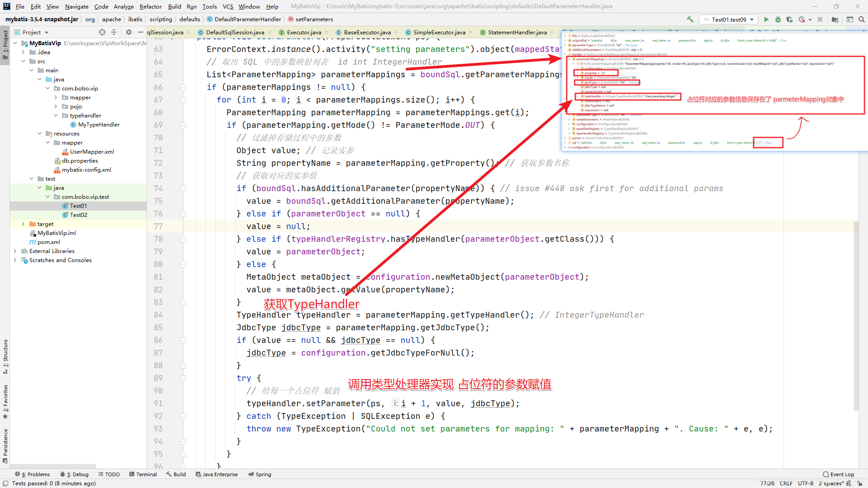Run Test01.test09 with green play button
Viewport: 868px width, 488px height.
click(x=766, y=19)
